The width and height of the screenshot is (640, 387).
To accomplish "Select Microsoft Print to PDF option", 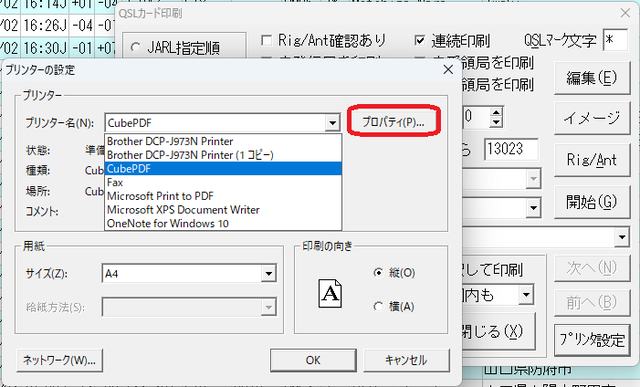I will click(223, 196).
